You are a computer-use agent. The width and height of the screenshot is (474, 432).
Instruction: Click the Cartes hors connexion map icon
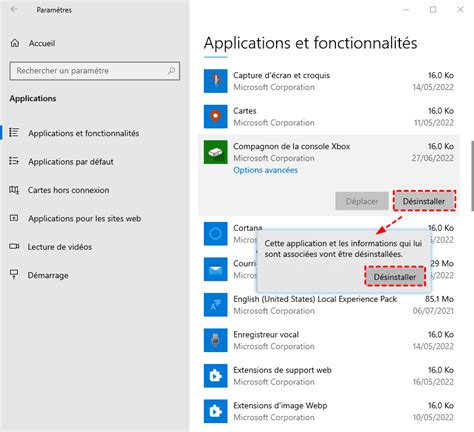coord(14,190)
